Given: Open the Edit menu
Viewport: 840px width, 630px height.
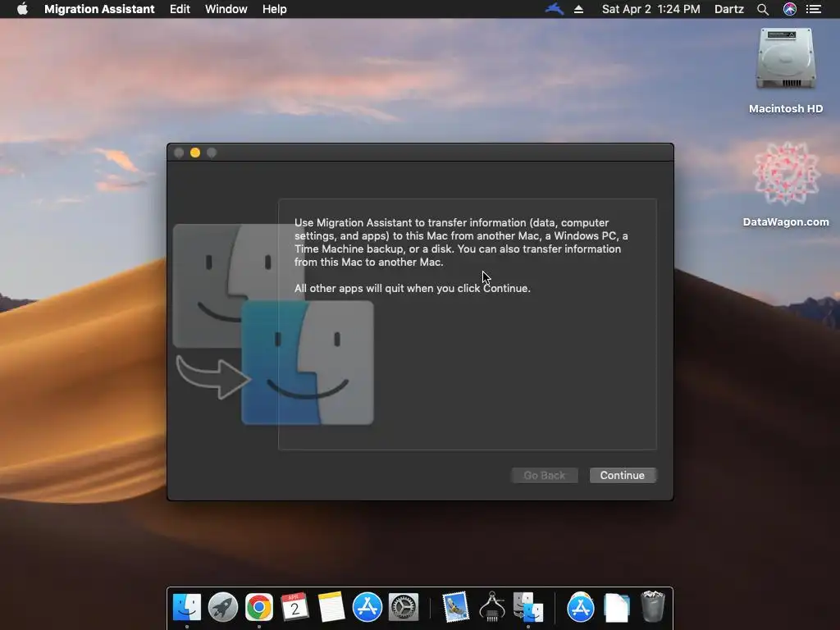Looking at the screenshot, I should [x=180, y=9].
